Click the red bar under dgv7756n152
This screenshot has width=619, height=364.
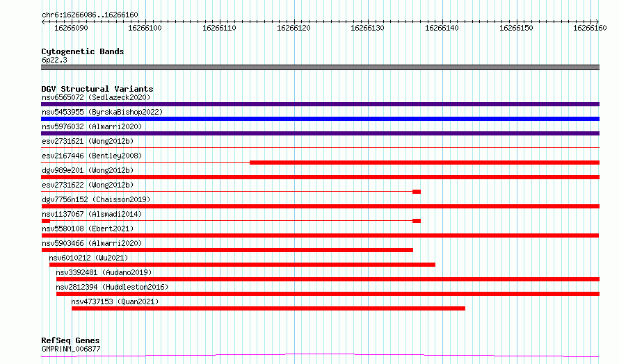pyautogui.click(x=320, y=206)
